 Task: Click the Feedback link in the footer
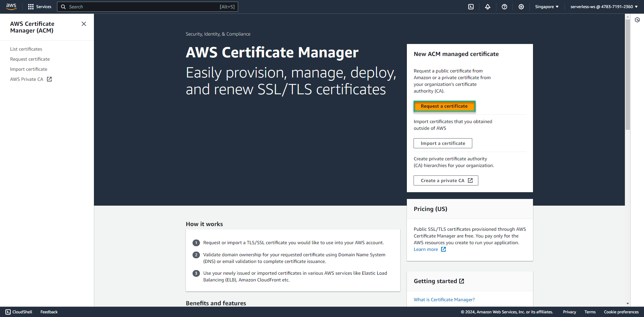(x=49, y=312)
